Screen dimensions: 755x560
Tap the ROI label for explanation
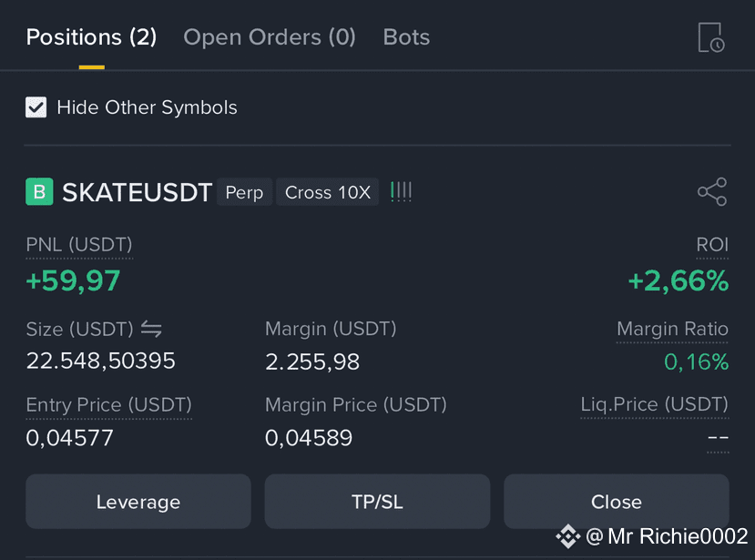[x=712, y=245]
